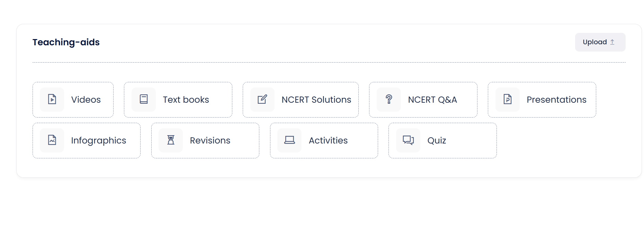Click the Quiz chat bubbles icon
The height and width of the screenshot is (232, 644).
click(x=408, y=140)
